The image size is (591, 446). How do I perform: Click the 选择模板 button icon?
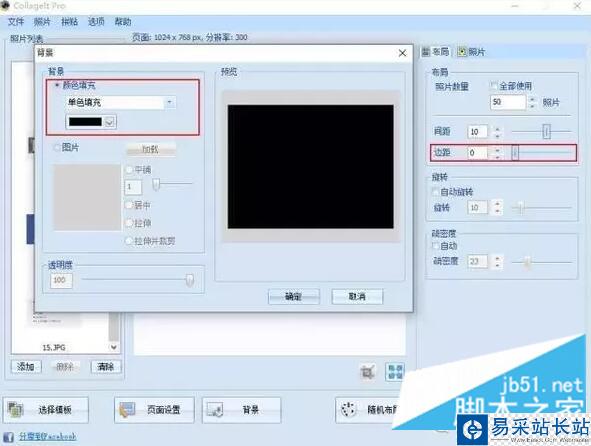click(x=16, y=410)
